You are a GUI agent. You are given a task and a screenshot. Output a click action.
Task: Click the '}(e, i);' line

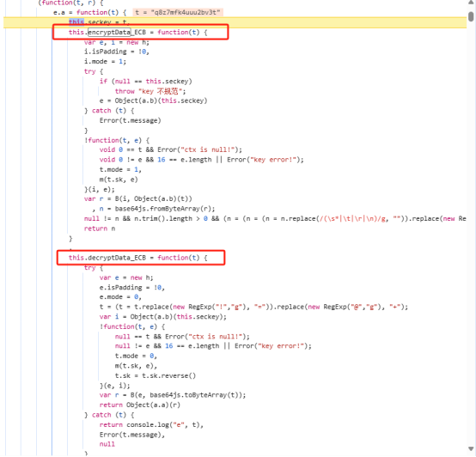point(115,386)
